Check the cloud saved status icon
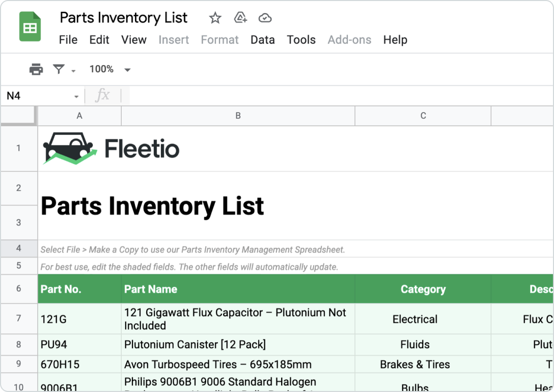Image resolution: width=554 pixels, height=392 pixels. coord(265,17)
